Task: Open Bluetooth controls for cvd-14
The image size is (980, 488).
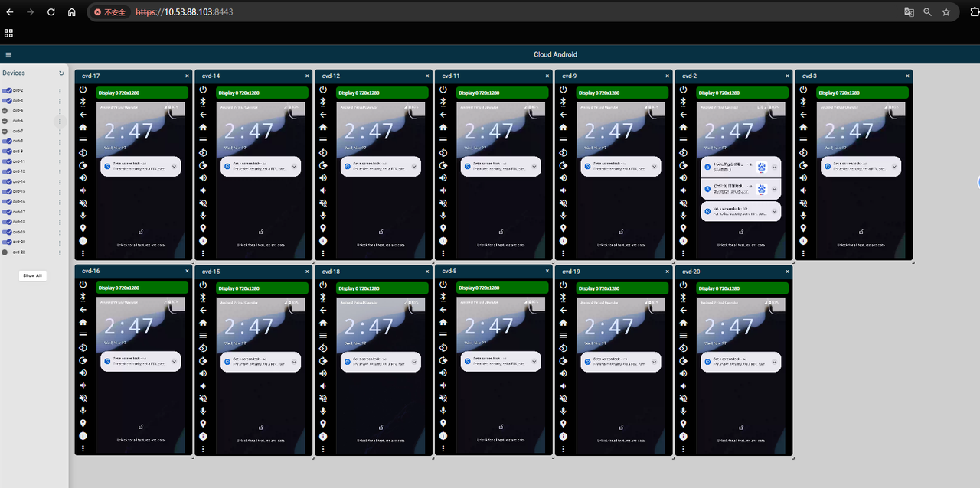Action: pyautogui.click(x=203, y=102)
